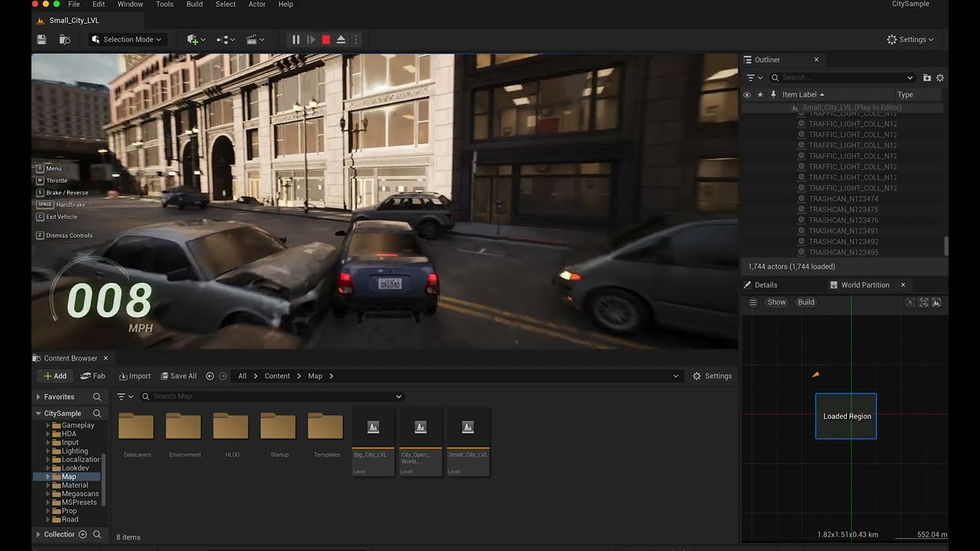Open Content Browser Settings

pos(712,376)
